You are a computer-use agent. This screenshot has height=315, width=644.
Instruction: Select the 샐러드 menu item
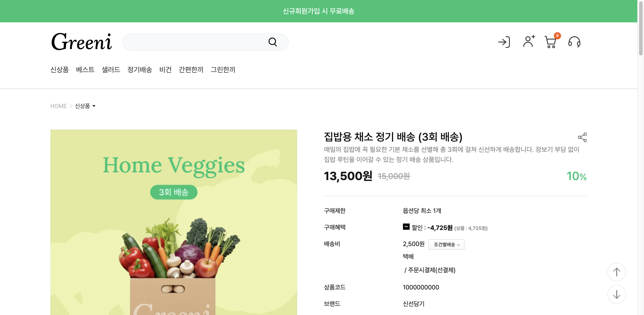click(111, 70)
